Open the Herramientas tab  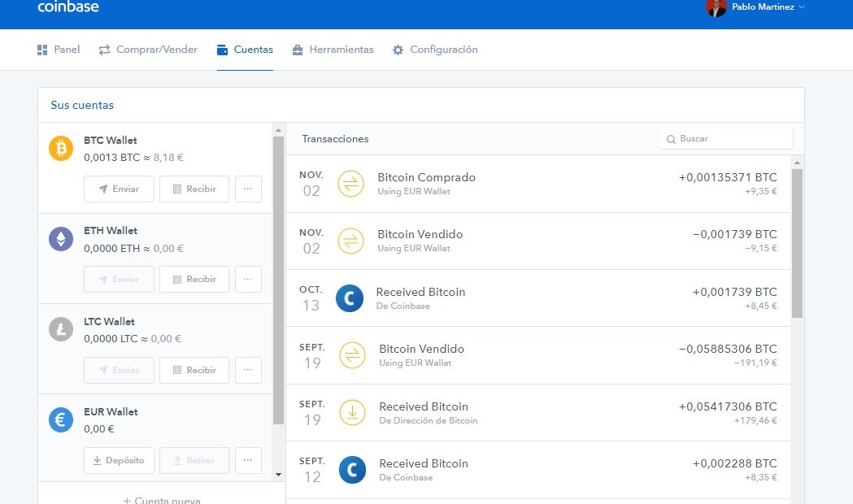pos(333,50)
